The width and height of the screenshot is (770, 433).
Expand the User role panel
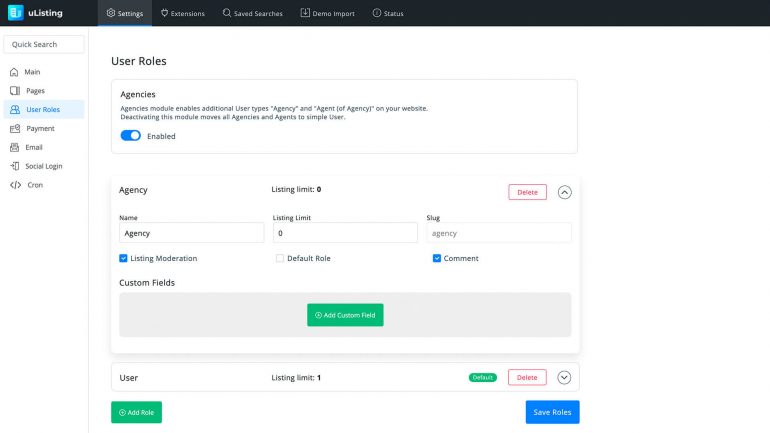(564, 377)
